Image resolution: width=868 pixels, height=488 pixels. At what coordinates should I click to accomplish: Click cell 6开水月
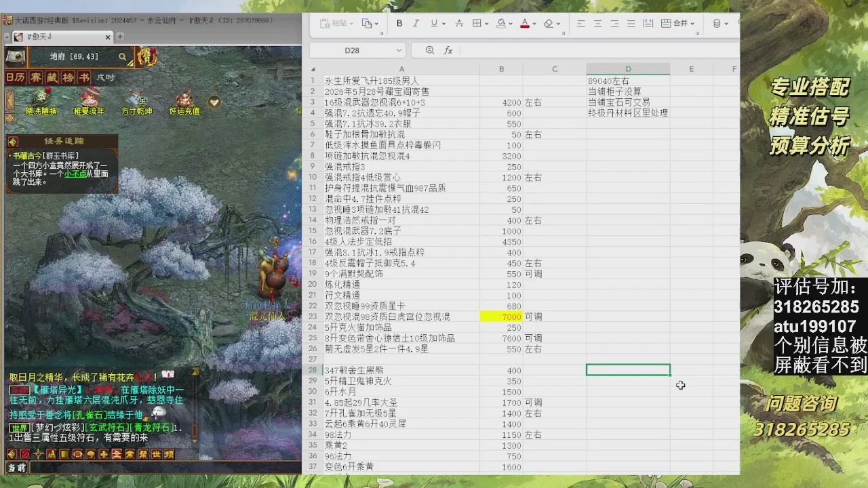401,392
